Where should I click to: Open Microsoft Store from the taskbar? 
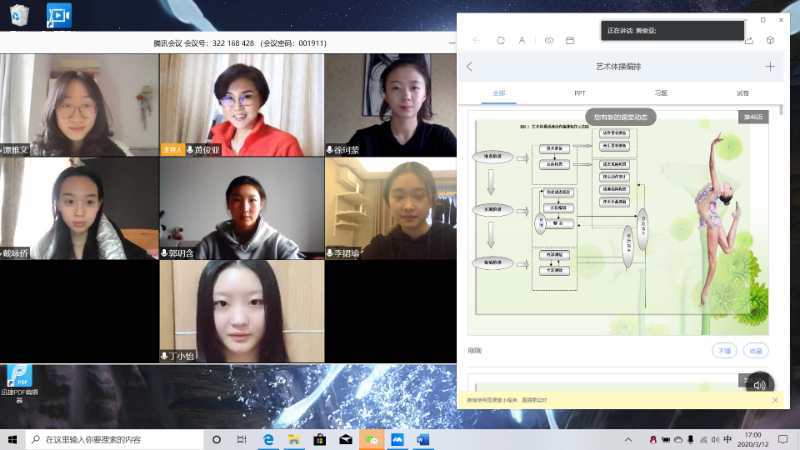pos(319,439)
